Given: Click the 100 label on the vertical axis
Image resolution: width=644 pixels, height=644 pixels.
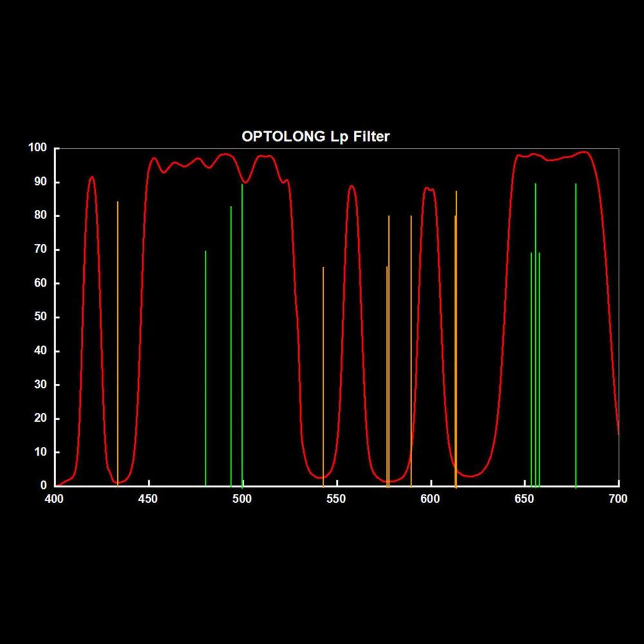Looking at the screenshot, I should 38,148.
